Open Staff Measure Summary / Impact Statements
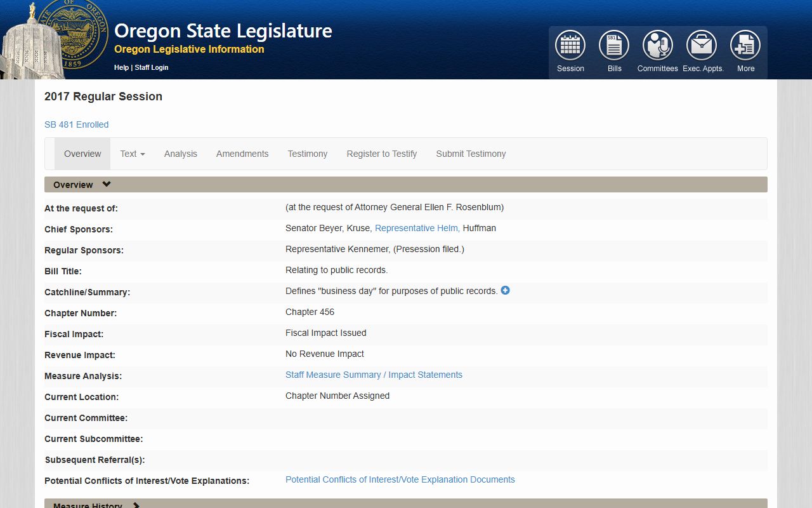 [374, 375]
